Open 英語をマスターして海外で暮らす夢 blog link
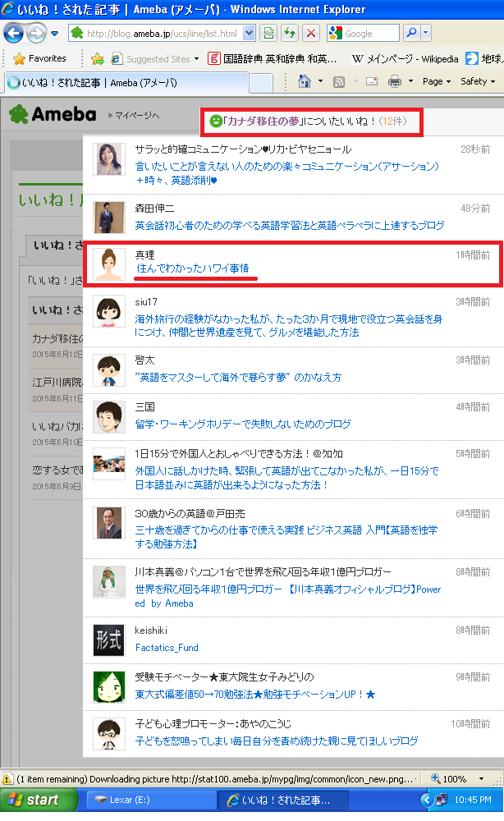The image size is (504, 821). point(238,378)
